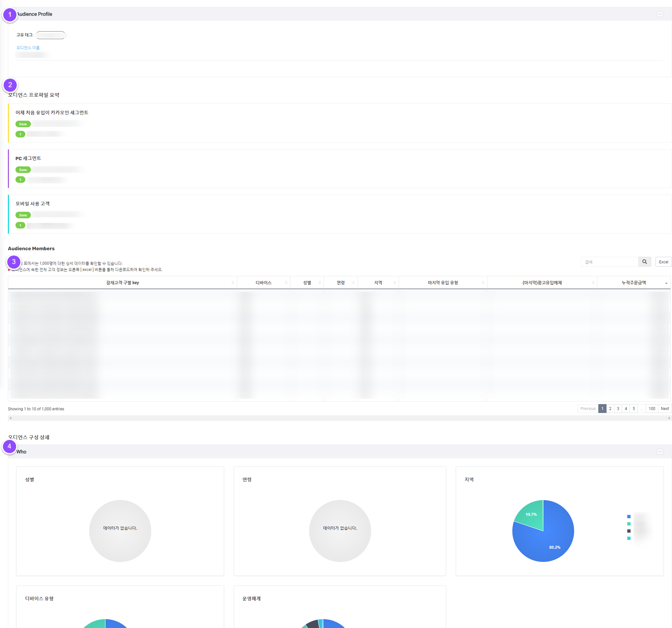Image resolution: width=672 pixels, height=628 pixels.
Task: Click the teal legend swatch in 지역 chart
Action: click(629, 524)
